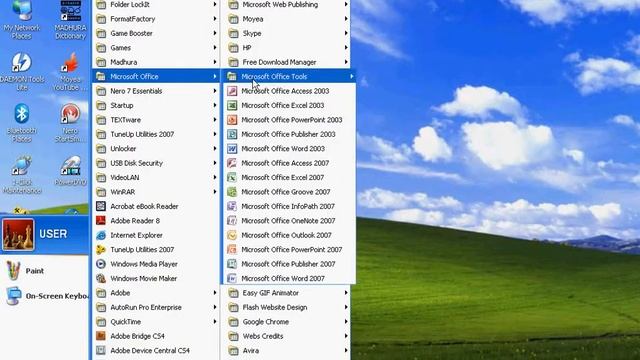
Task: Expand the WinRAR submenu arrow
Action: [x=215, y=192]
